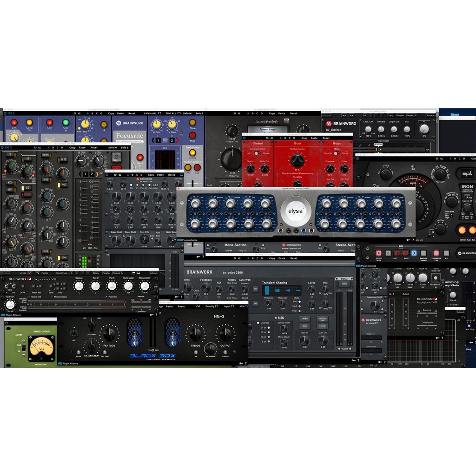This screenshot has width=476, height=476.
Task: Enable Peak Hold in bx_control V2
Action: [106, 297]
